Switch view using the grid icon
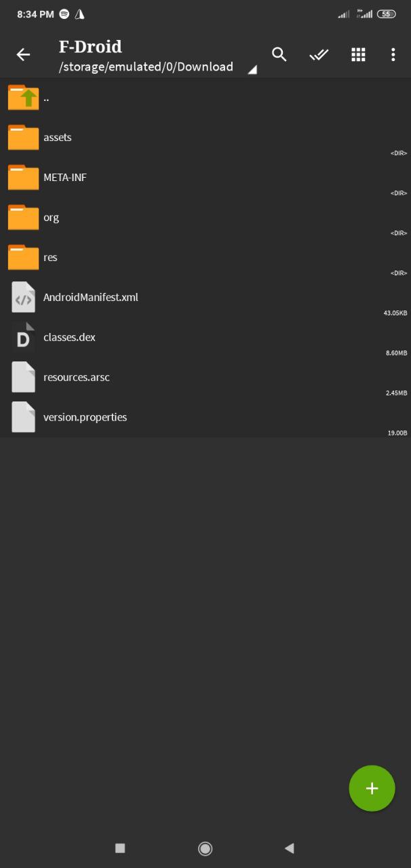This screenshot has width=411, height=868. click(358, 55)
